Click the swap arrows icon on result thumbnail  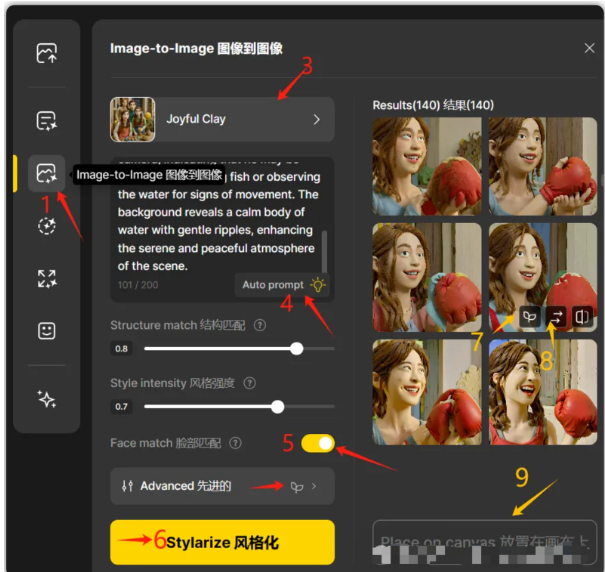click(555, 316)
